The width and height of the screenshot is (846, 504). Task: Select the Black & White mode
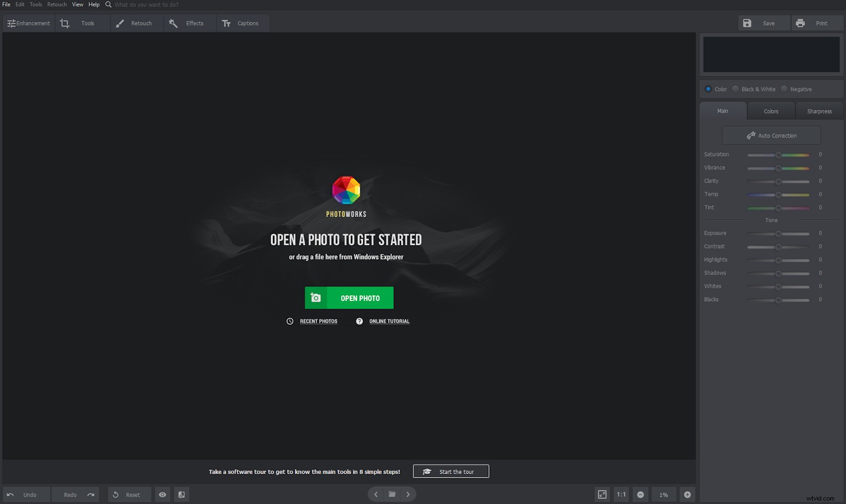coord(735,89)
